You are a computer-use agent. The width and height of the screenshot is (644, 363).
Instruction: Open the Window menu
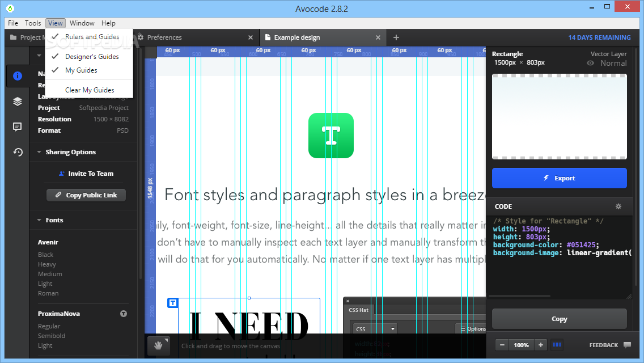(x=82, y=23)
